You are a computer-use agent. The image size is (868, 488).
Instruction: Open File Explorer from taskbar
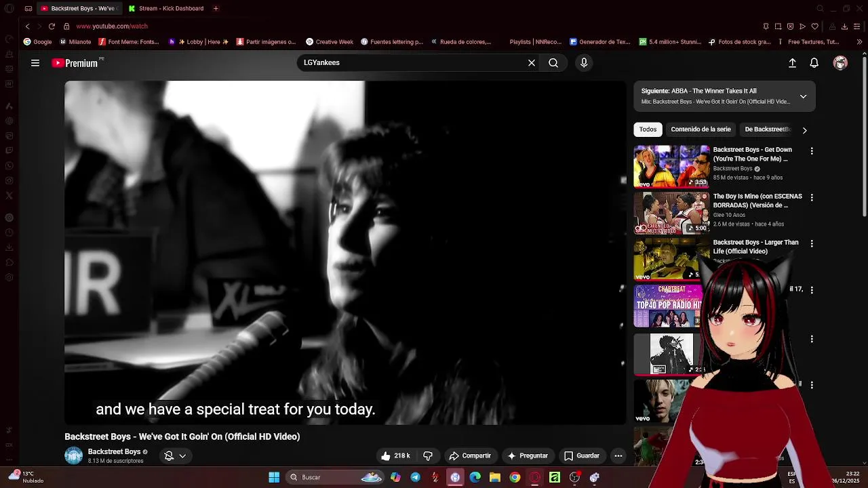(x=495, y=477)
